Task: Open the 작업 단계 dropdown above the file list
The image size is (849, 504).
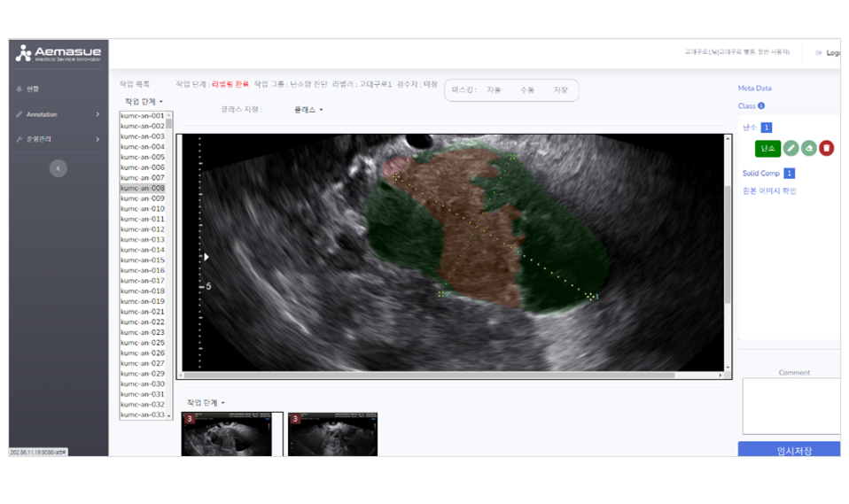Action: click(144, 101)
